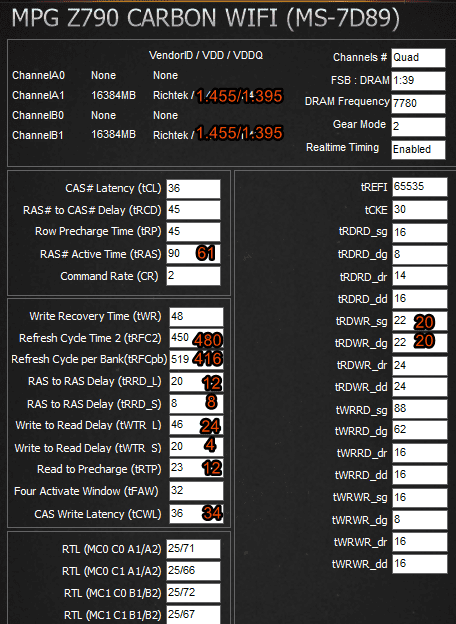Select the tRDRD_dd value box

coord(420,299)
